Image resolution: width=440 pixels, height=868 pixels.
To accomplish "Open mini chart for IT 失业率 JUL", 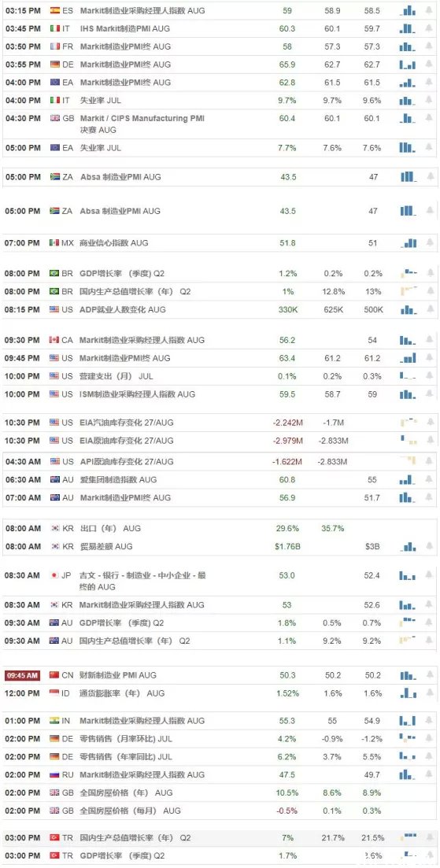I will pos(407,100).
